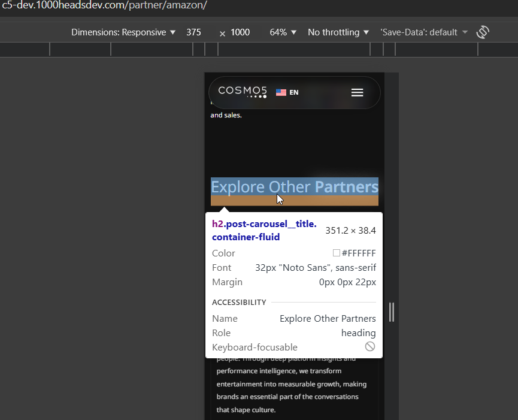Open the EN language selector
This screenshot has height=420, width=518.
(293, 92)
